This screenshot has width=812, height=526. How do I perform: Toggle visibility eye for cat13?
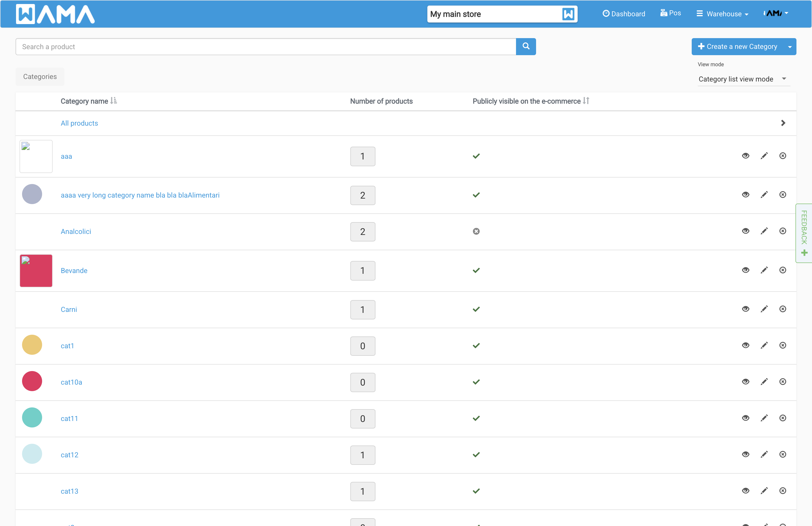coord(746,491)
